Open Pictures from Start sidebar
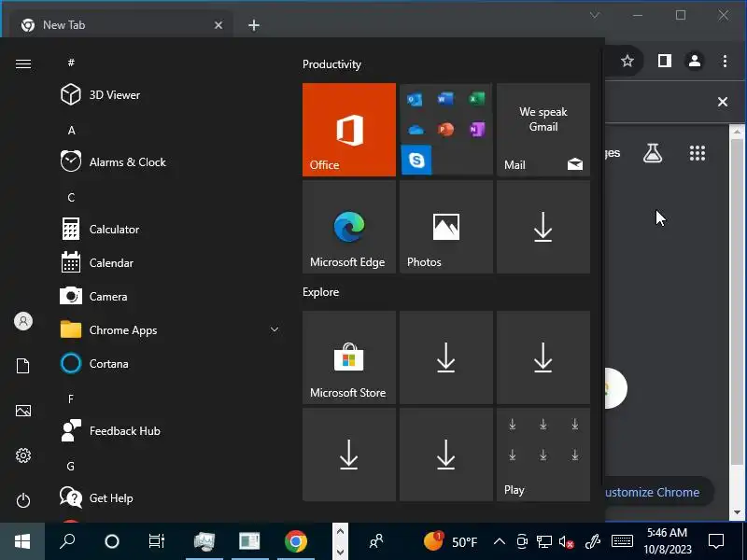747x560 pixels. (22, 411)
